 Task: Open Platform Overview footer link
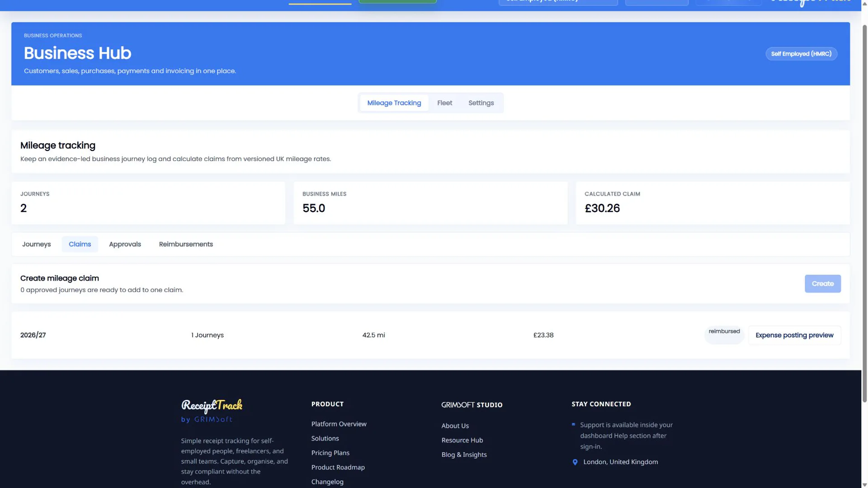[x=339, y=424]
